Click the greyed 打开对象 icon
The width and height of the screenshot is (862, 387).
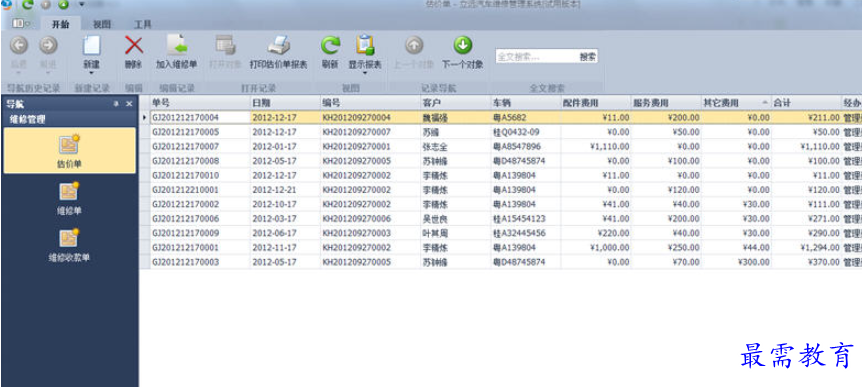225,45
